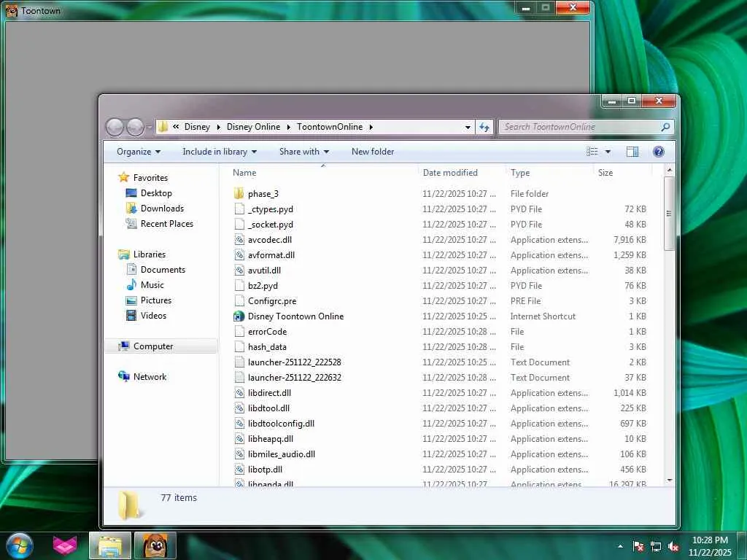Screen dimensions: 747x560
Task: Click the scrollbar down arrow in file list
Action: [670, 481]
